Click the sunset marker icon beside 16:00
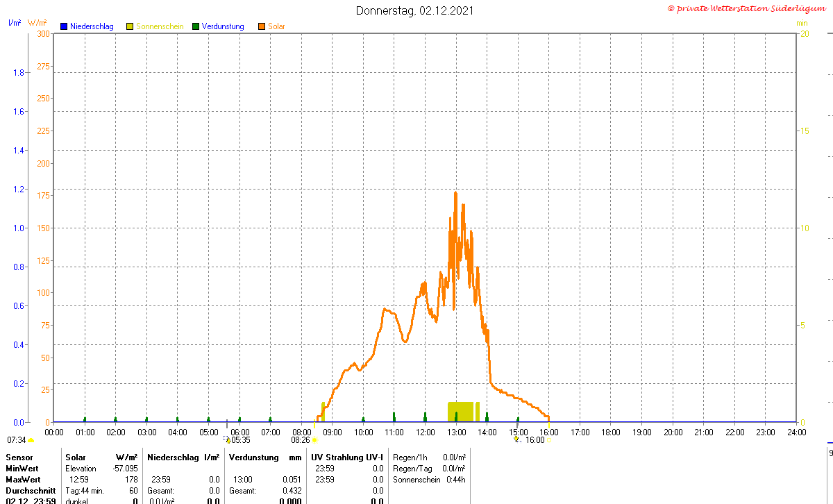 point(549,440)
